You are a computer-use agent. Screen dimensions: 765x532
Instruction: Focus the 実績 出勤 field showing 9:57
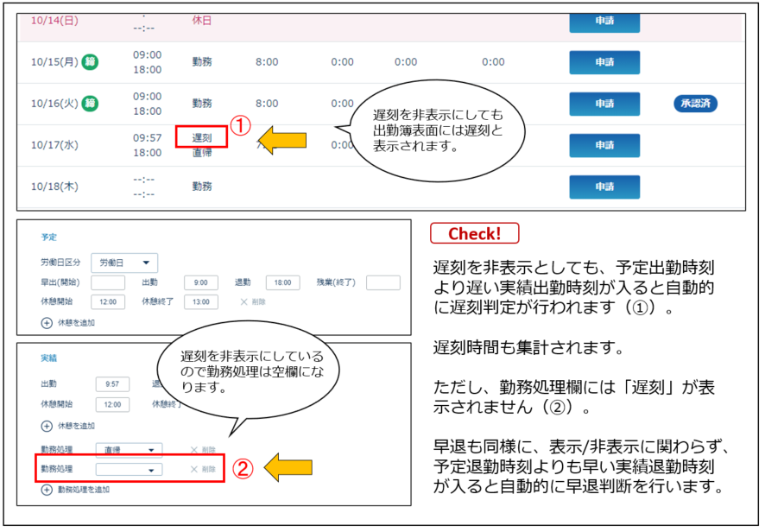click(112, 384)
